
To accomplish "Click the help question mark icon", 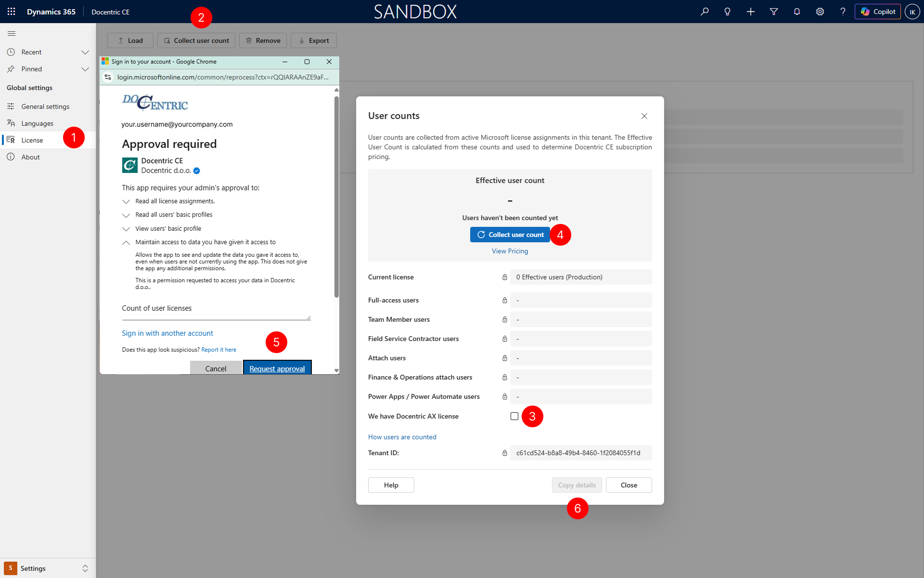I will tap(843, 12).
